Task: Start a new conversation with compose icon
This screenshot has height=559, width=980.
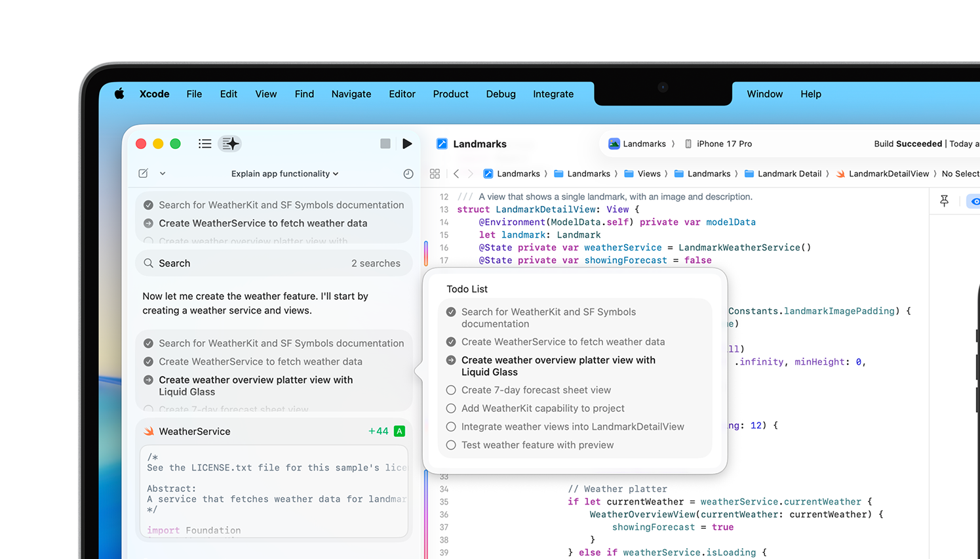Action: point(144,174)
